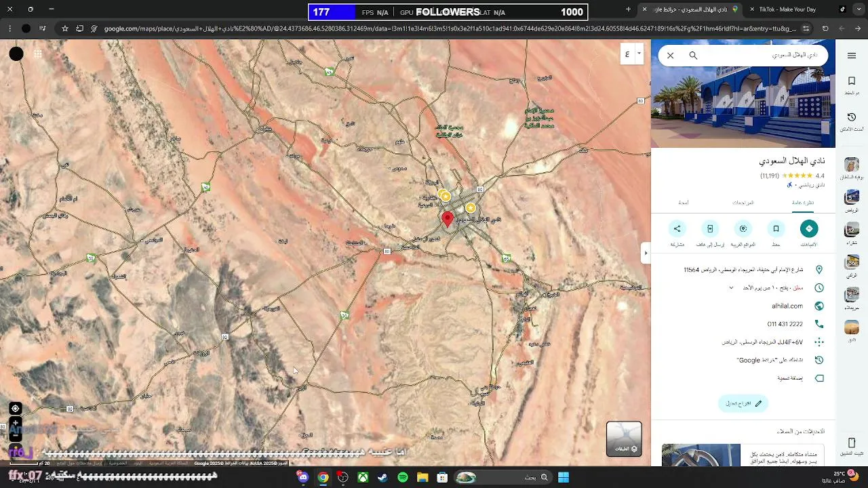Open recent place thumbnail numbered 12
Screen dimensions: 868x488
click(x=852, y=230)
